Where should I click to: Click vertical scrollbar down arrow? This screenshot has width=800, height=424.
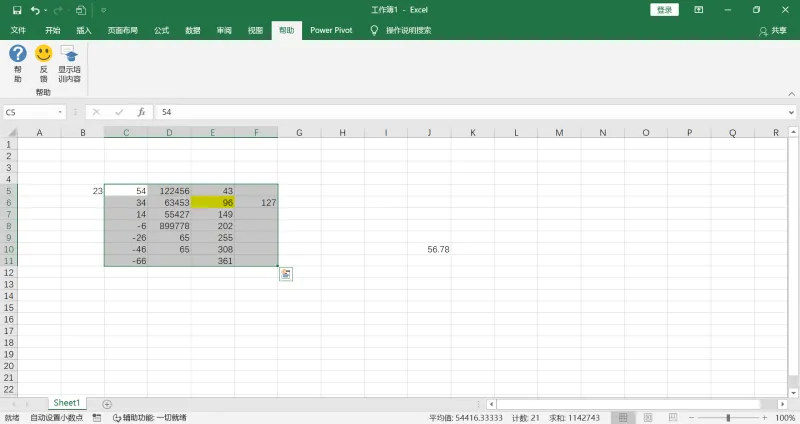[793, 393]
